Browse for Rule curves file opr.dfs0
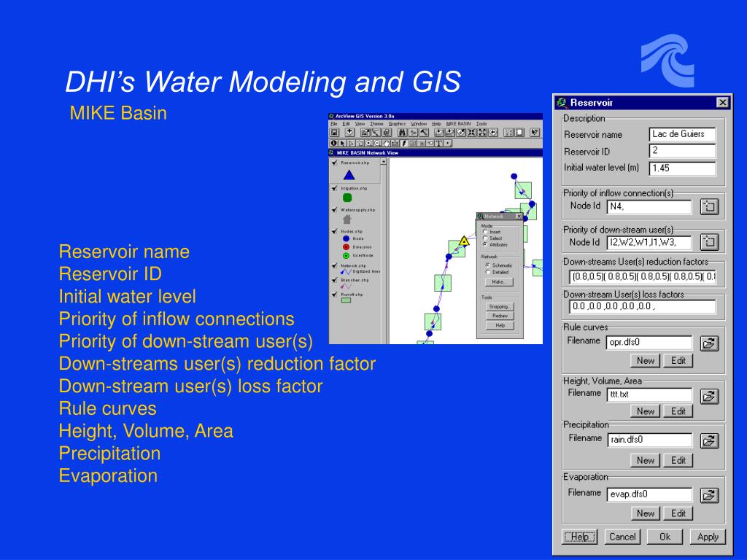 coord(709,343)
